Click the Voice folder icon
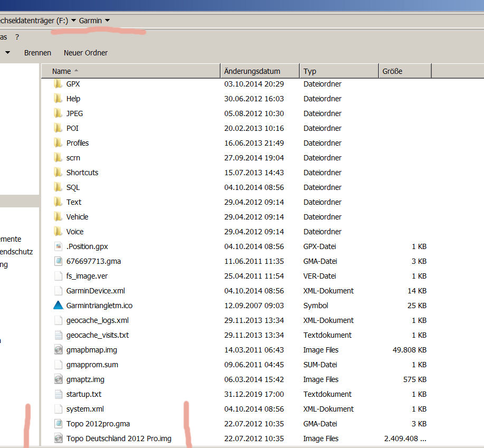The height and width of the screenshot is (448, 484). pos(58,232)
